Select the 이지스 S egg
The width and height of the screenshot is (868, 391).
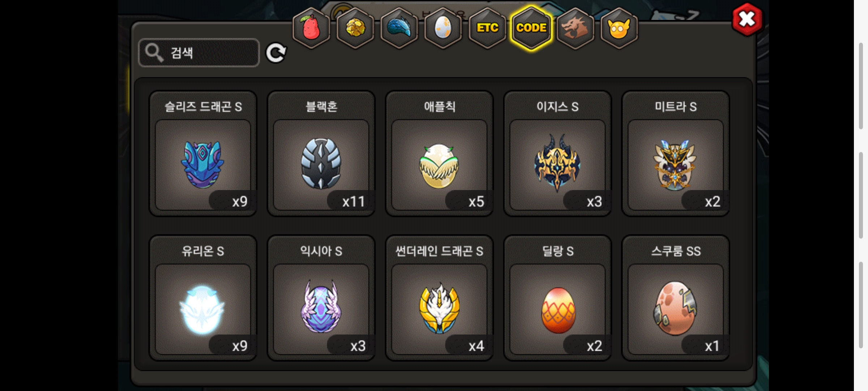click(x=557, y=154)
